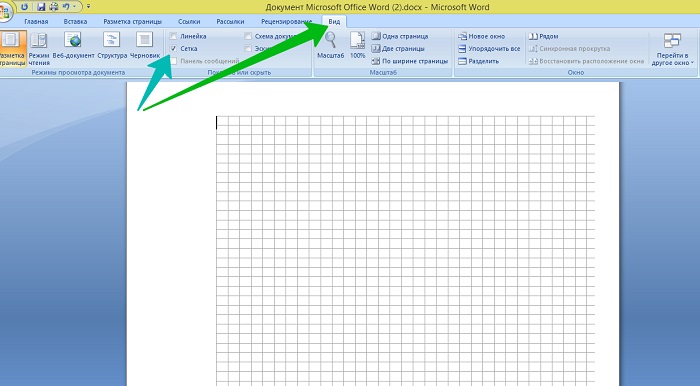The height and width of the screenshot is (386, 700).
Task: Select the Рассылки tab
Action: click(230, 21)
